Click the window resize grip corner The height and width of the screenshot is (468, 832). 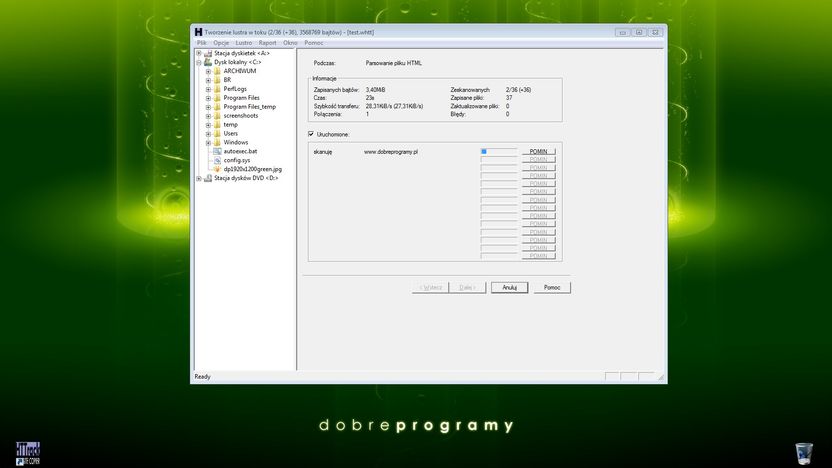(661, 377)
